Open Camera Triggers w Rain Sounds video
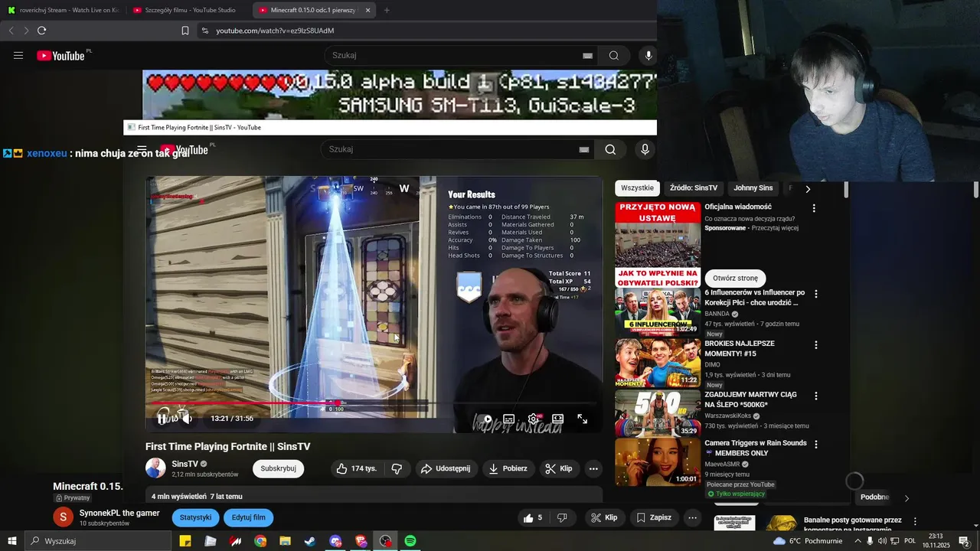This screenshot has width=980, height=551. click(658, 462)
